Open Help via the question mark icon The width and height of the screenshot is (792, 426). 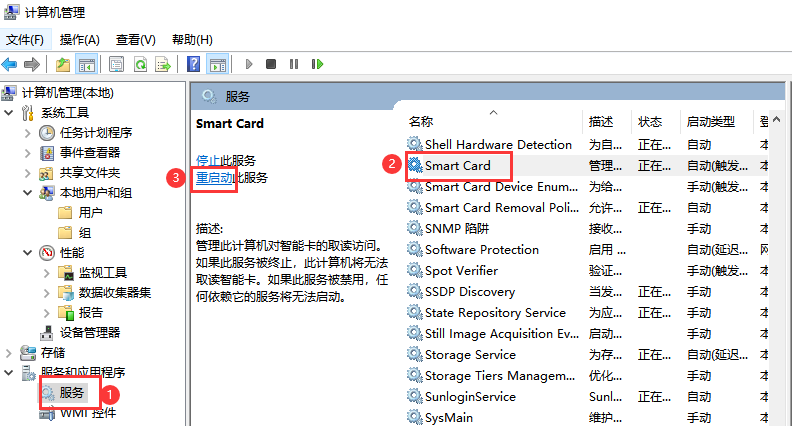tap(193, 64)
